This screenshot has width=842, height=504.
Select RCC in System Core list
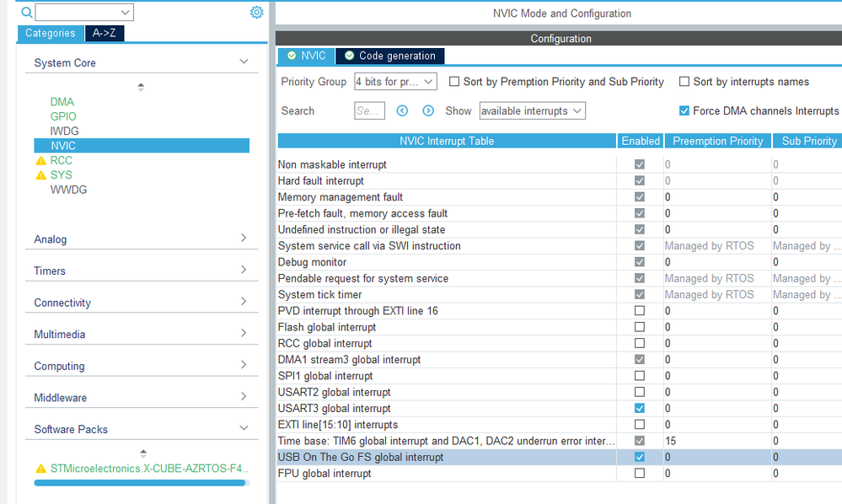click(62, 160)
